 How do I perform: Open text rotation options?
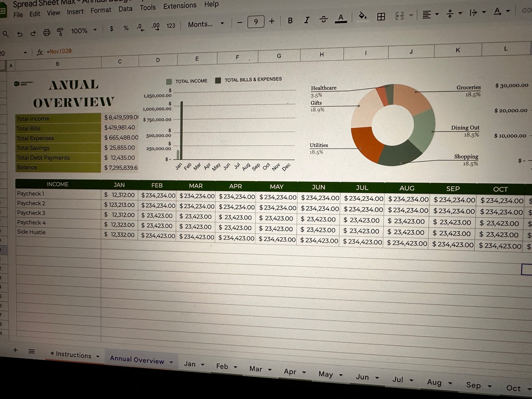pyautogui.click(x=502, y=11)
